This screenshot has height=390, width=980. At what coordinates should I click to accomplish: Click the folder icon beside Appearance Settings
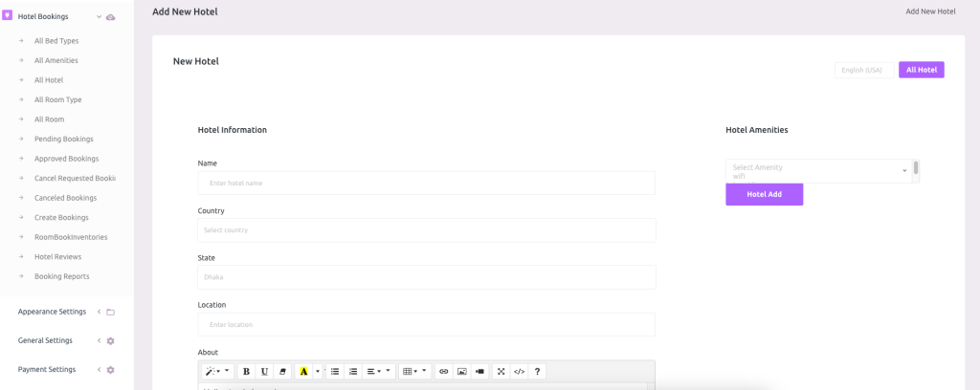pos(111,312)
